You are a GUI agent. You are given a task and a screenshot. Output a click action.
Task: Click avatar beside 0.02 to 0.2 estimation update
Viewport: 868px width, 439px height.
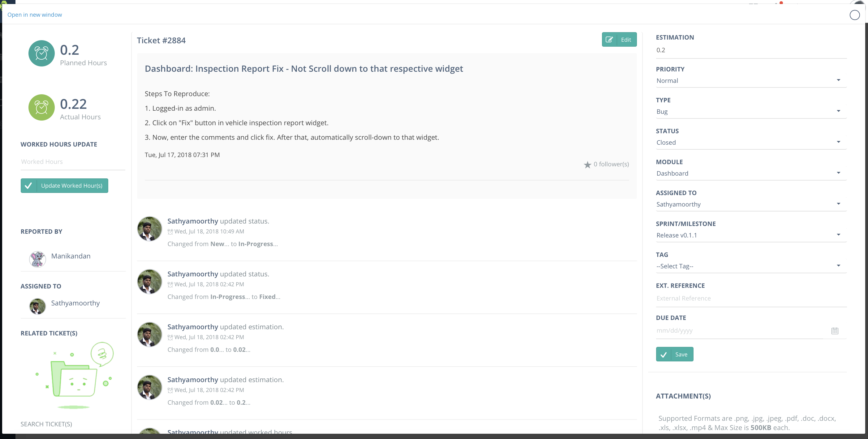click(150, 387)
